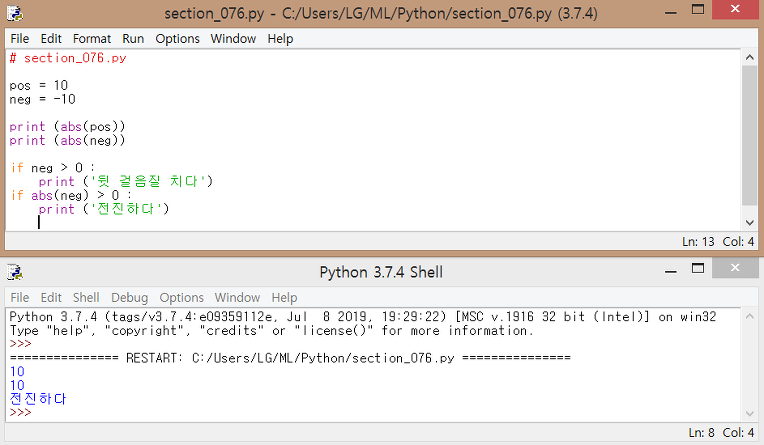Click the Python version banner line in Shell
Screen dimensions: 764x445
(363, 317)
